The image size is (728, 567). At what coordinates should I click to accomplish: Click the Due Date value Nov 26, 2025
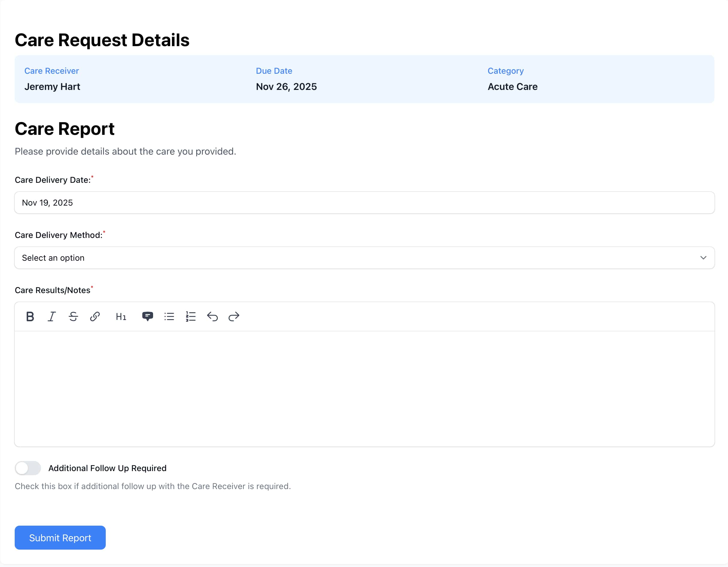(286, 86)
